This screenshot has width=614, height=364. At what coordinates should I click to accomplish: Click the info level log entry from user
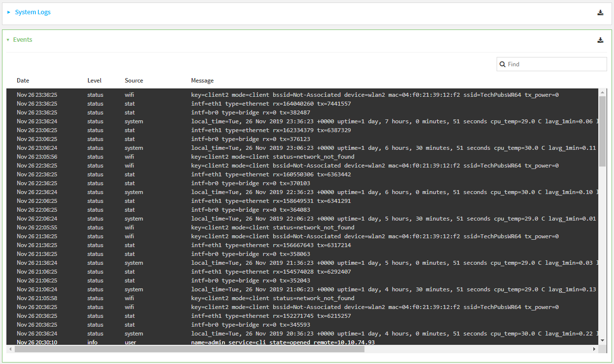(196, 342)
